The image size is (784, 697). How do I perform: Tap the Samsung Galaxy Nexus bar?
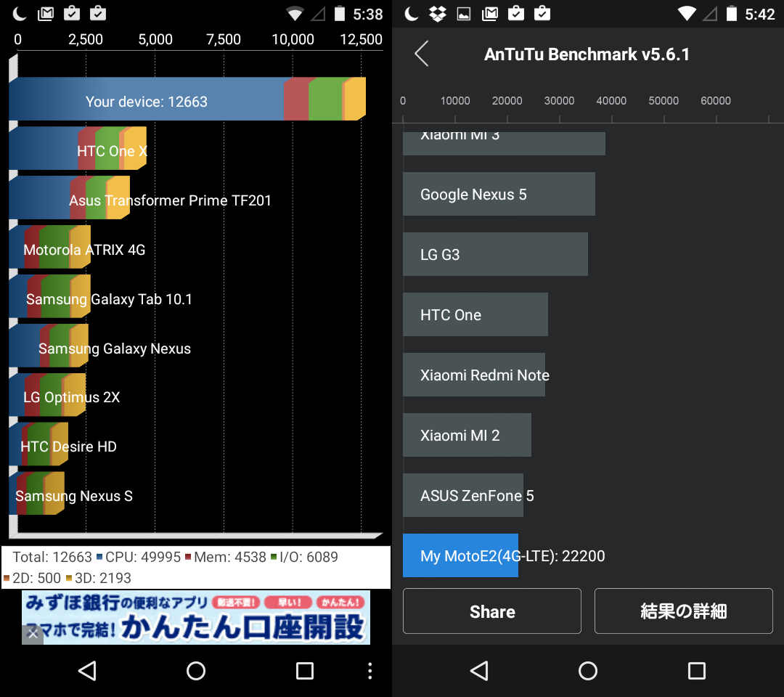point(49,346)
